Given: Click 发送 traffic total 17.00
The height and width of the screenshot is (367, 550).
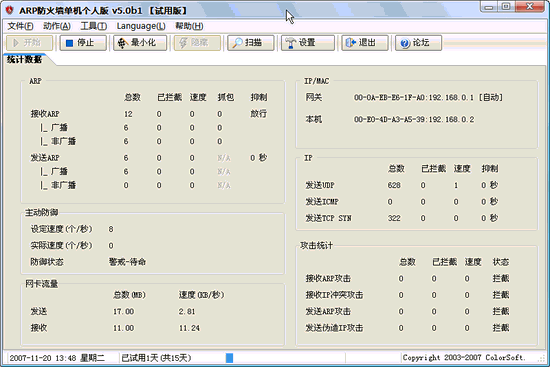Looking at the screenshot, I should coord(123,312).
